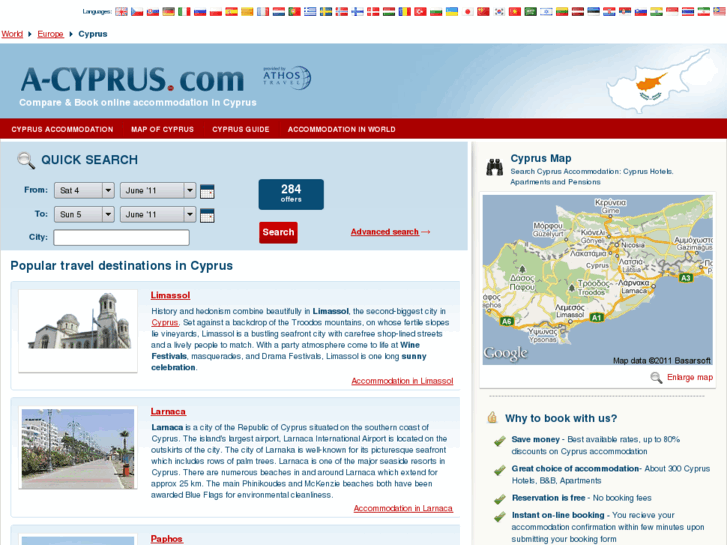The image size is (727, 545).
Task: Select the Portuguese flag language
Action: (294, 12)
